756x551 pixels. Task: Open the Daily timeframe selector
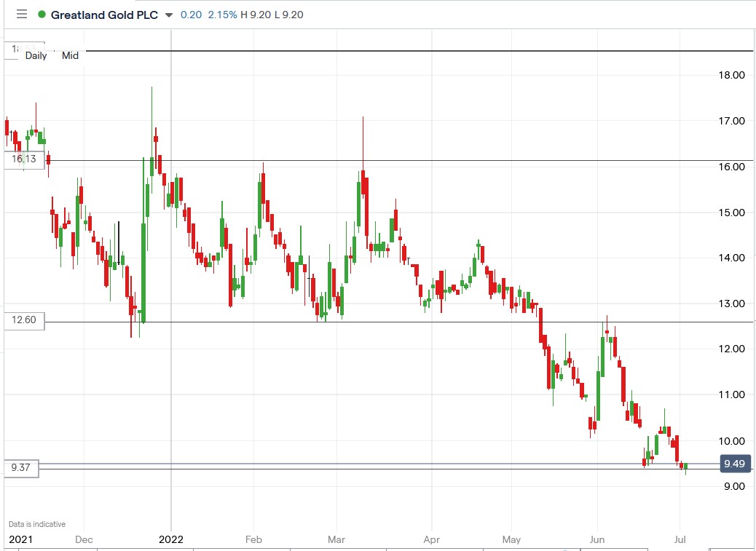[34, 55]
